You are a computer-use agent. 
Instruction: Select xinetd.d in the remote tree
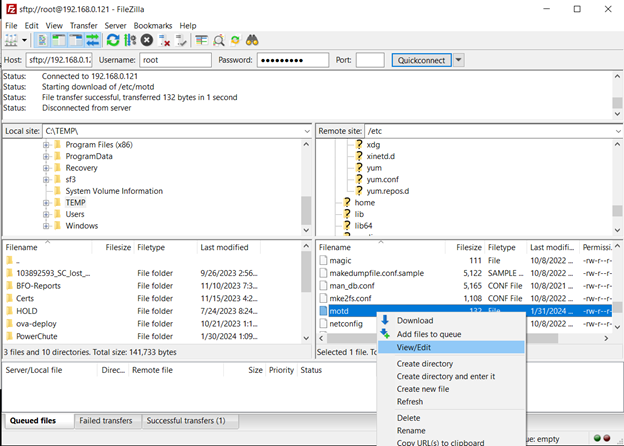point(380,156)
